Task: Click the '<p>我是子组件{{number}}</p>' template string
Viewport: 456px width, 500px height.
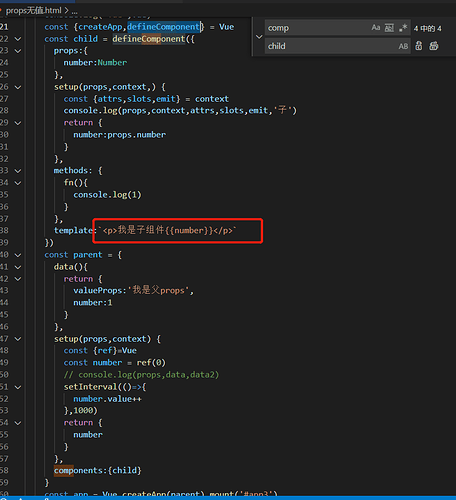Action: 167,230
